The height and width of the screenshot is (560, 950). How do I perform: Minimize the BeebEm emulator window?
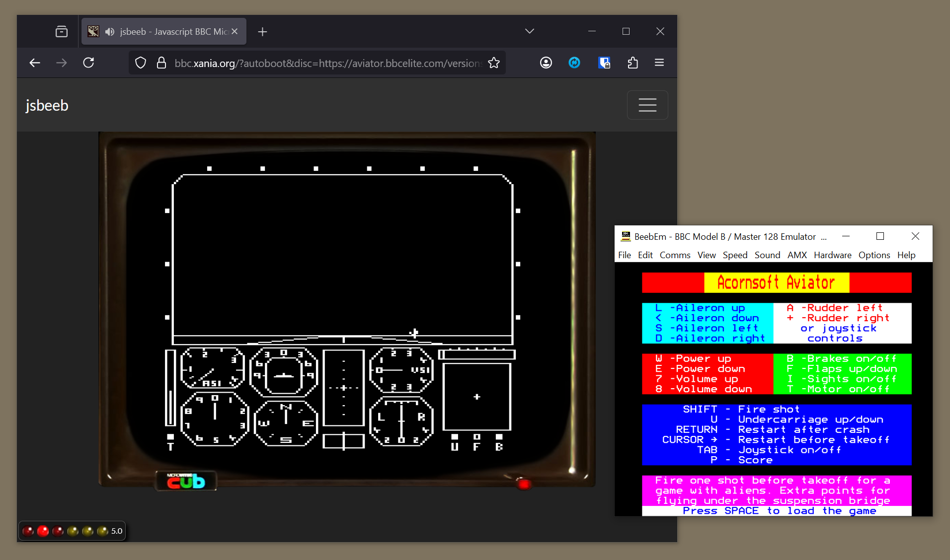[846, 236]
